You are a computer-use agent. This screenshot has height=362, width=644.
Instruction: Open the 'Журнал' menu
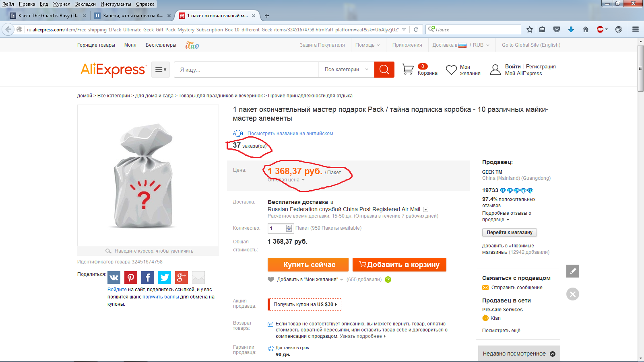click(x=61, y=4)
